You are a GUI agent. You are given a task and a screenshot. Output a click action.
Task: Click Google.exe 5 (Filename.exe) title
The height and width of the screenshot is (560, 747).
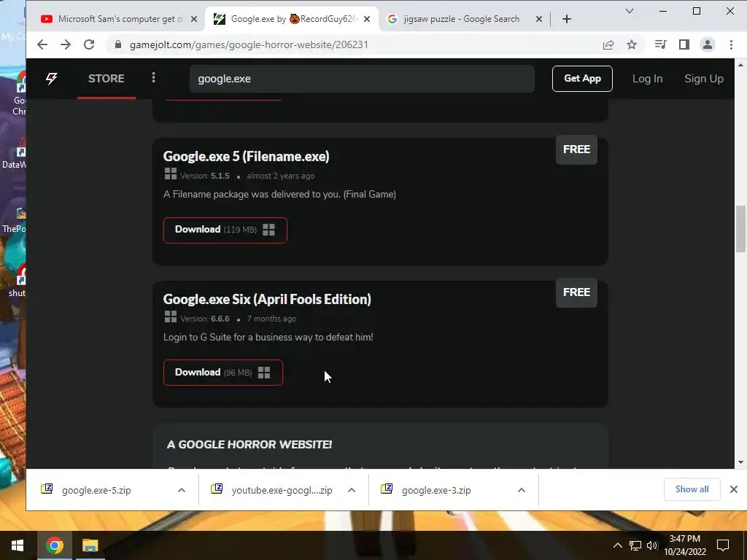pos(247,156)
